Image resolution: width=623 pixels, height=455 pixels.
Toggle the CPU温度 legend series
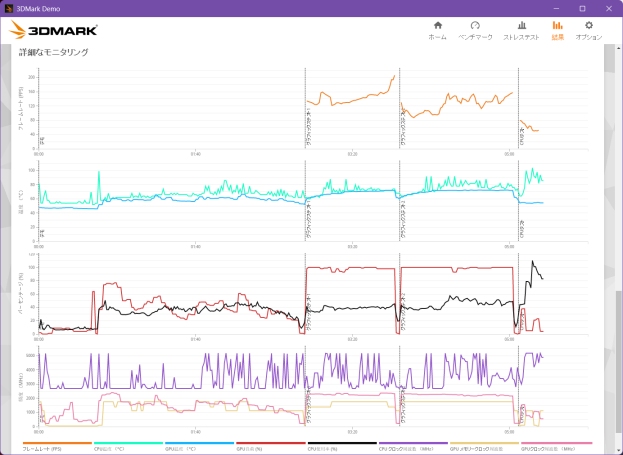tap(128, 446)
